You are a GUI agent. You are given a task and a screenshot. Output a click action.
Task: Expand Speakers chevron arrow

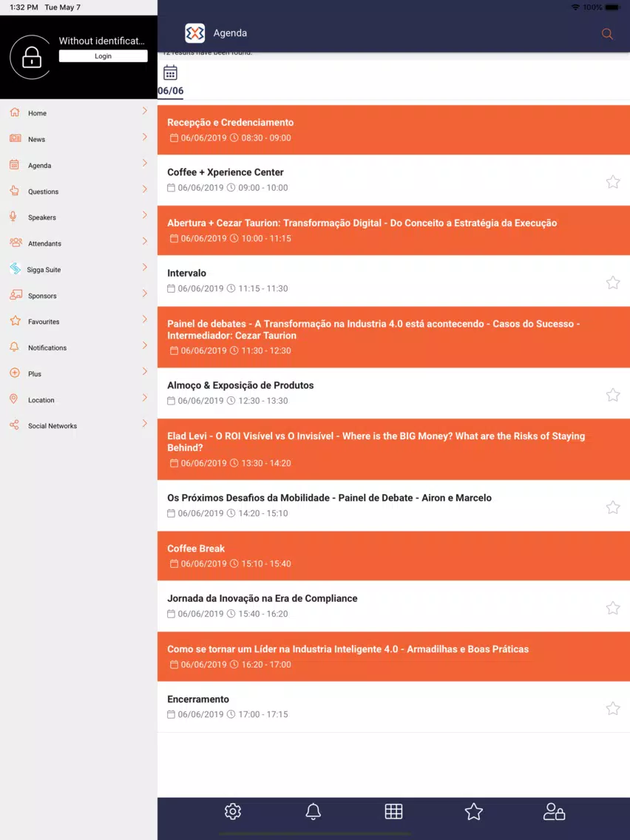(145, 215)
